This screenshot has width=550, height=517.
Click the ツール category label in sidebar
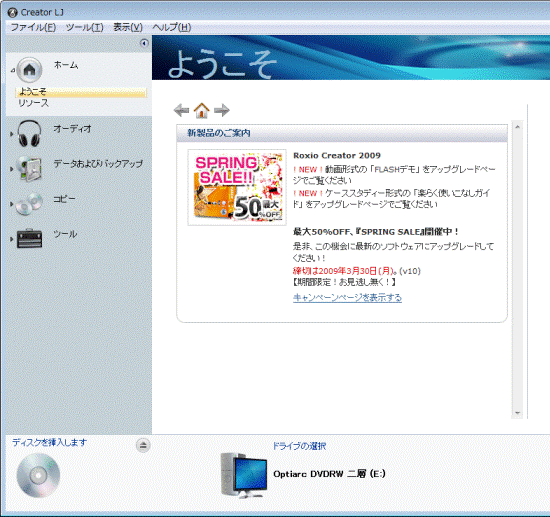(65, 234)
